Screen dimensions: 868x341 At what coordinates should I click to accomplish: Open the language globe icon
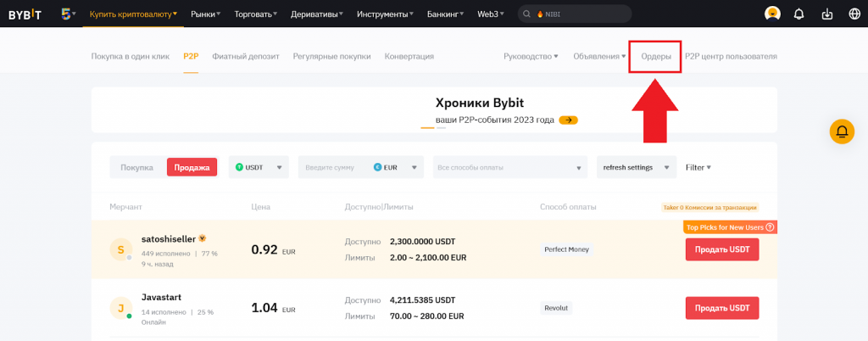[854, 14]
